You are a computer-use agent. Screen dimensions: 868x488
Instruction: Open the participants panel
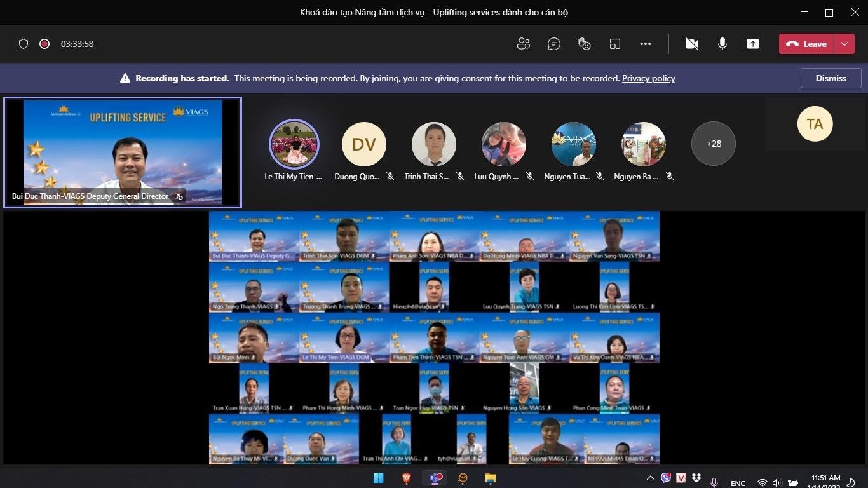coord(524,44)
